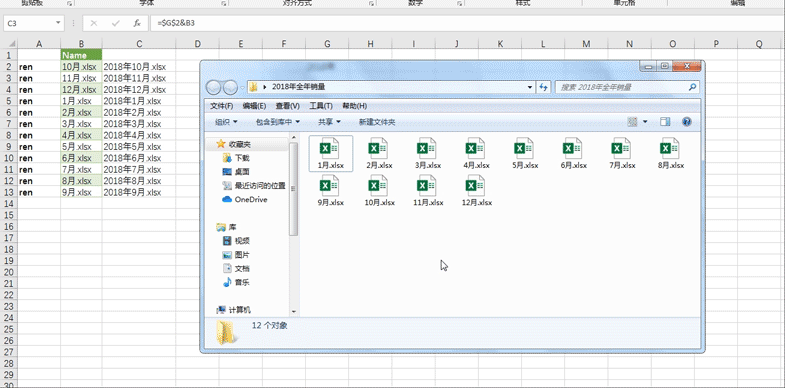Viewport: 785px width, 388px height.
Task: Select 收藏夹 in navigation pane
Action: tap(233, 144)
